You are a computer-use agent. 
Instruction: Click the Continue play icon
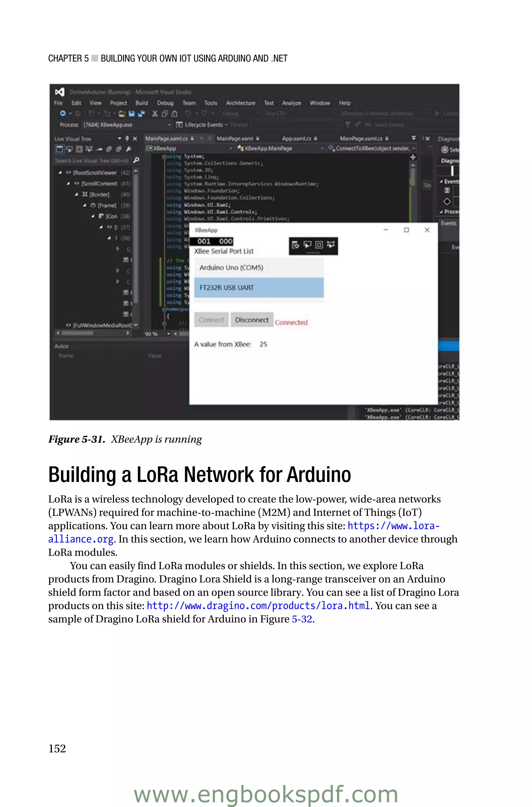[x=437, y=113]
